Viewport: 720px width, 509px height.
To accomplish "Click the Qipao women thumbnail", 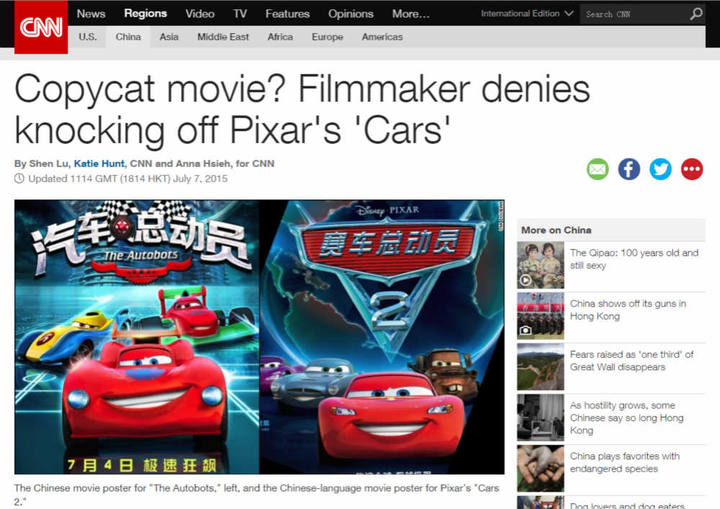I will (x=540, y=265).
